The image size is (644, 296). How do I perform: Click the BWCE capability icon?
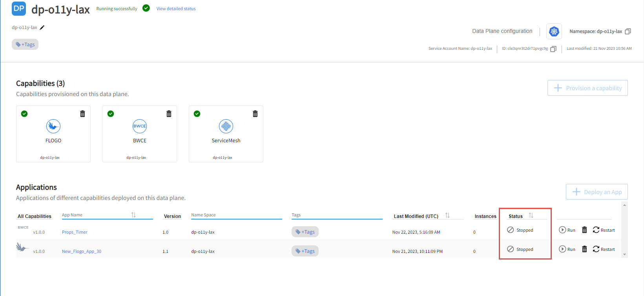tap(140, 126)
